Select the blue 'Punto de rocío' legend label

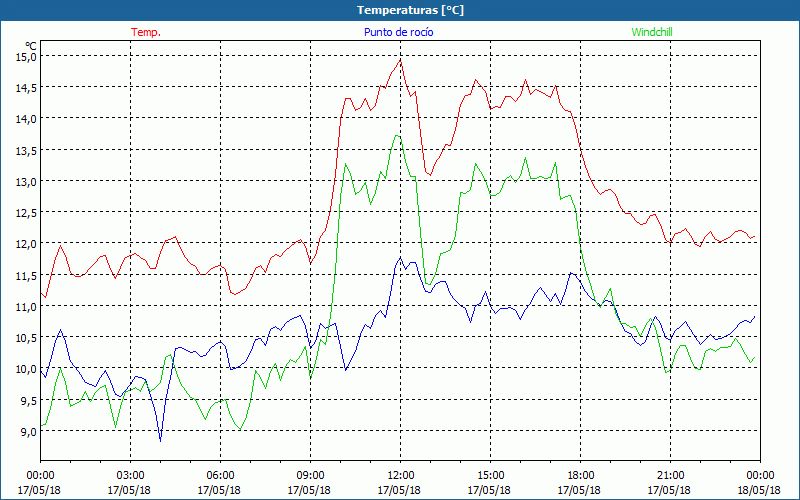click(398, 32)
